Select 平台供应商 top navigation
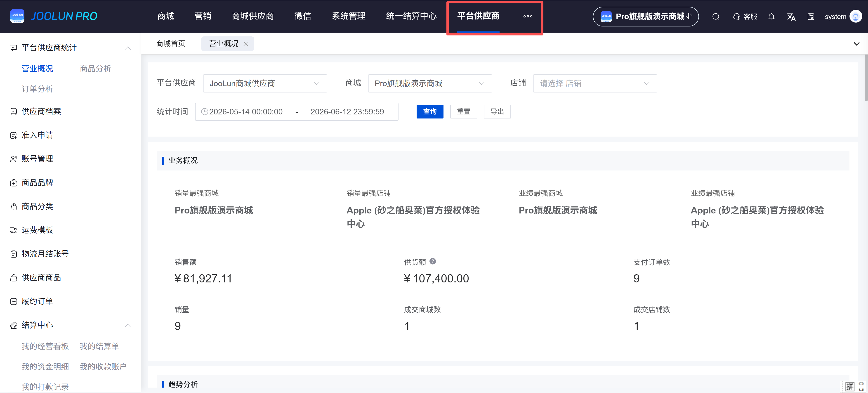The width and height of the screenshot is (868, 393). tap(478, 16)
